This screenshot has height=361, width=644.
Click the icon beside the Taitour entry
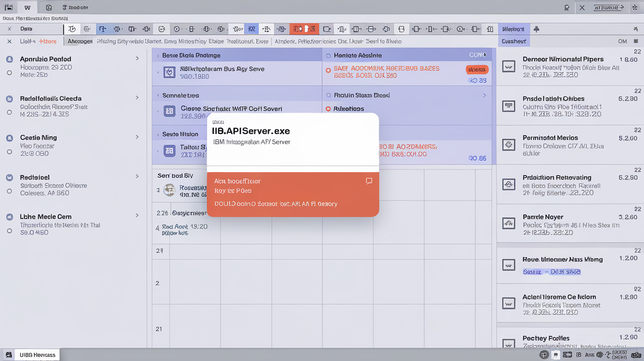[169, 151]
